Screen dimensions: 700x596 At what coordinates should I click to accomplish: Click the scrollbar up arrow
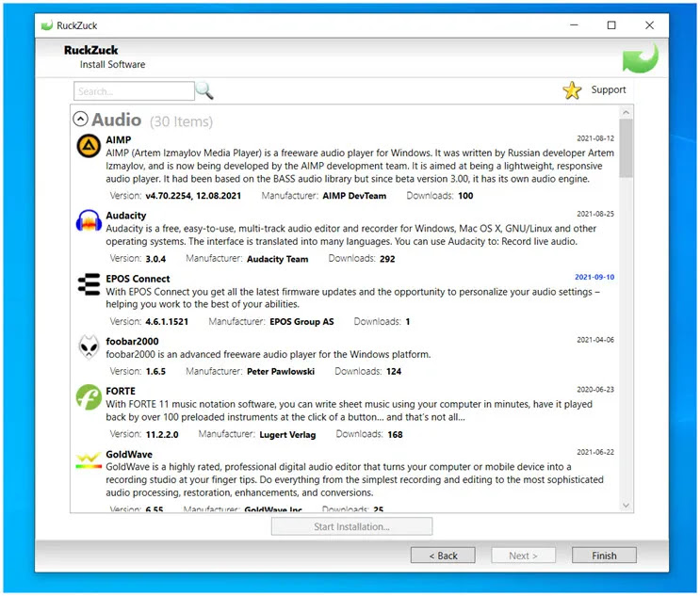[626, 112]
